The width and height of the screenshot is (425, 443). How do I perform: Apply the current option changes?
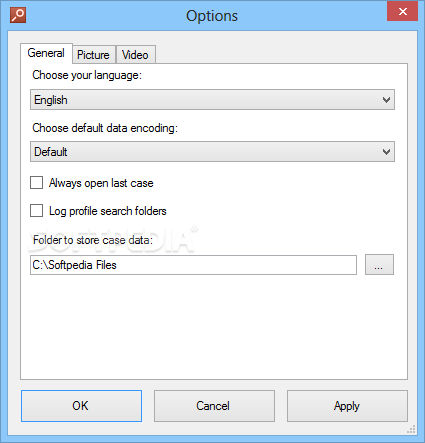point(347,406)
